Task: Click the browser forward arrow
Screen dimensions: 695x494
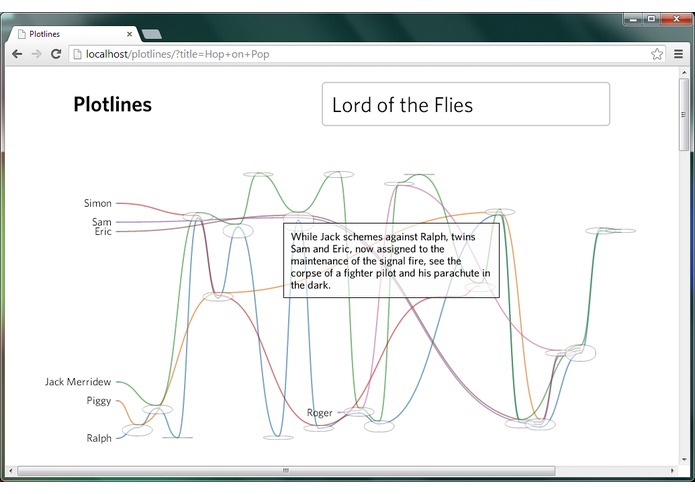Action: [x=36, y=54]
